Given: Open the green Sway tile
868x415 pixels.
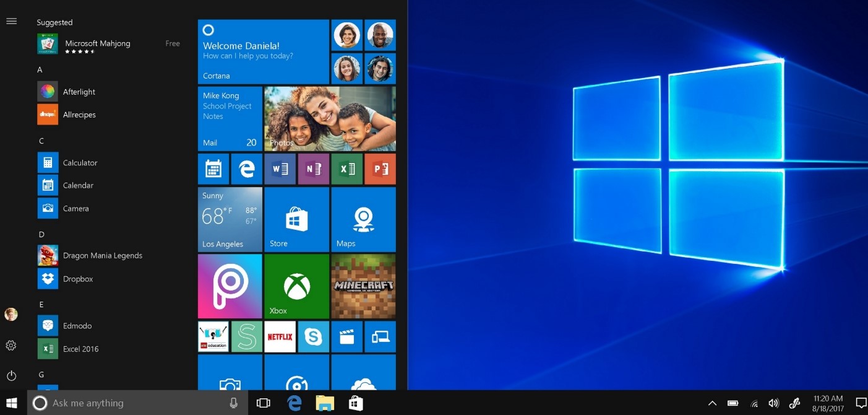Looking at the screenshot, I should pos(246,336).
